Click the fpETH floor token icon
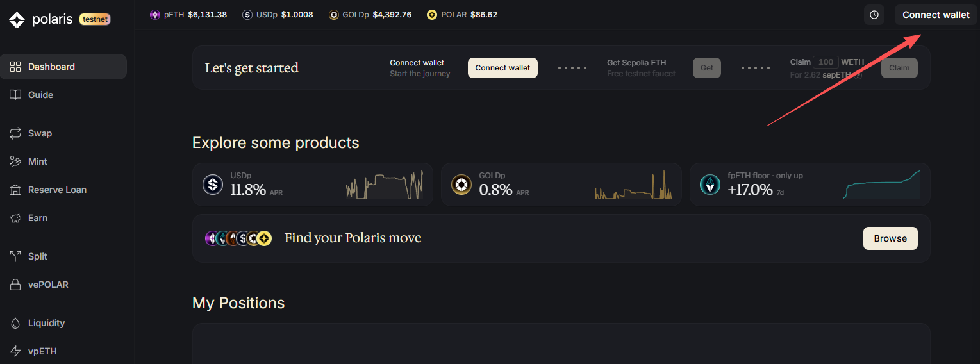This screenshot has height=364, width=980. (x=710, y=185)
